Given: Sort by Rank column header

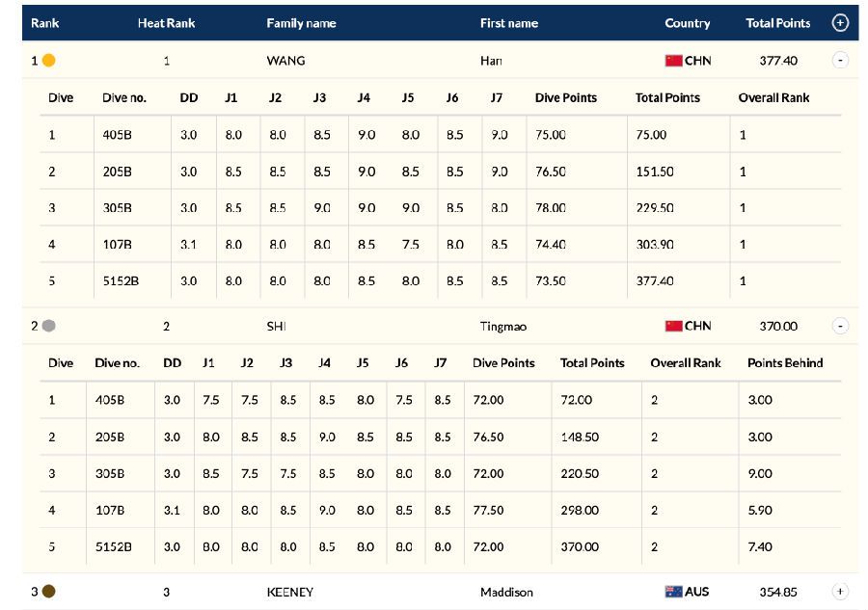Looking at the screenshot, I should coord(45,23).
